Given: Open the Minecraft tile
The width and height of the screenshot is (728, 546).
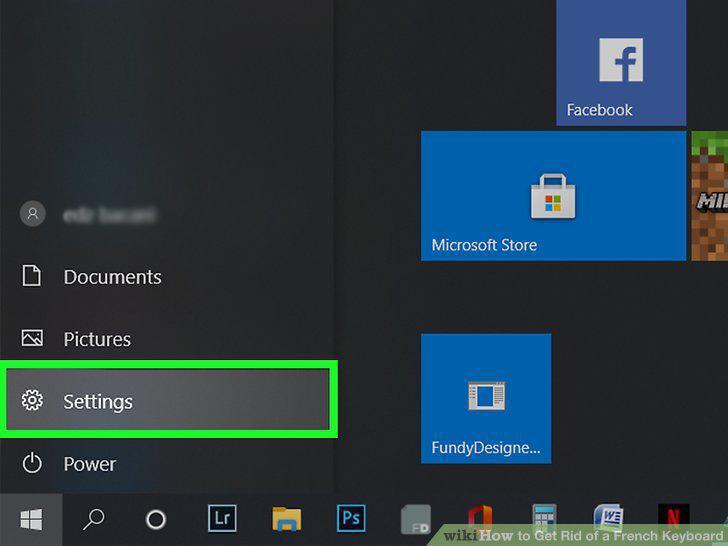Looking at the screenshot, I should tap(709, 195).
